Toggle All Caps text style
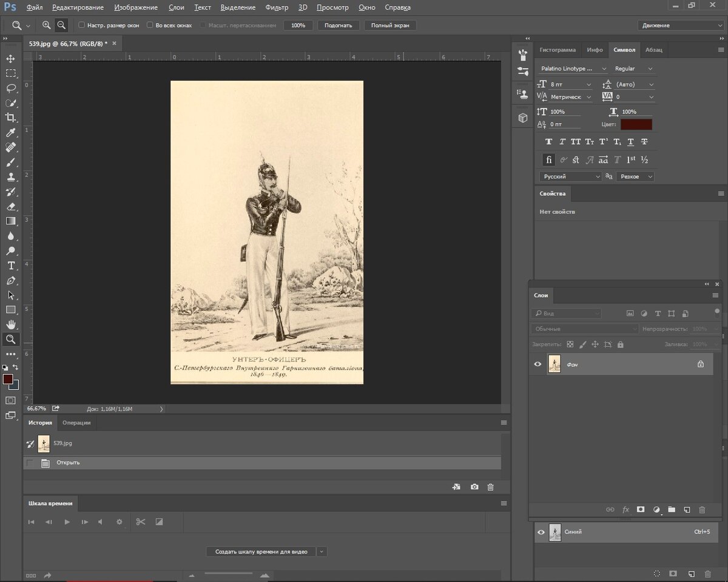The width and height of the screenshot is (728, 582). (576, 142)
